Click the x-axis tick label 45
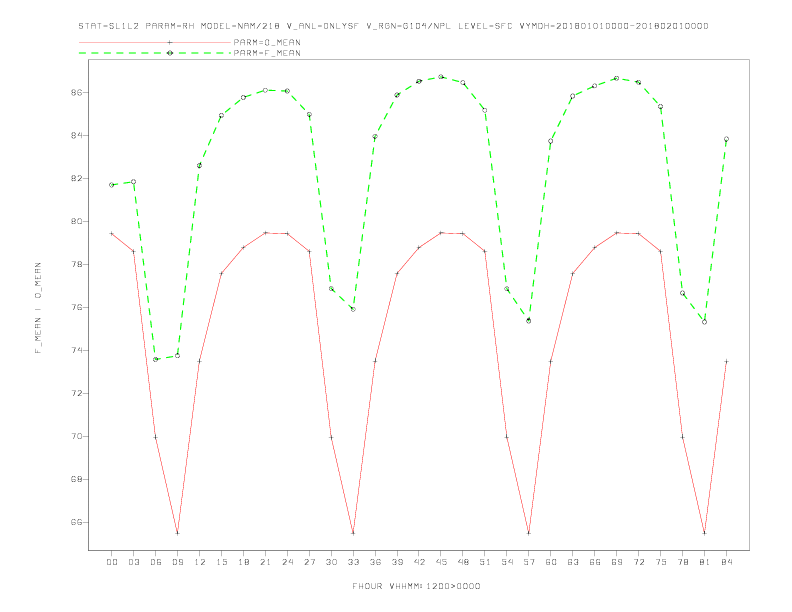792x612 pixels. pyautogui.click(x=441, y=562)
